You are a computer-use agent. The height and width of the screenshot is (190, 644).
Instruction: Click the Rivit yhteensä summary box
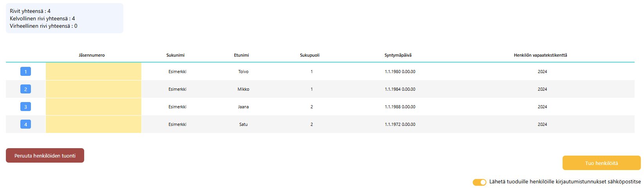65,18
